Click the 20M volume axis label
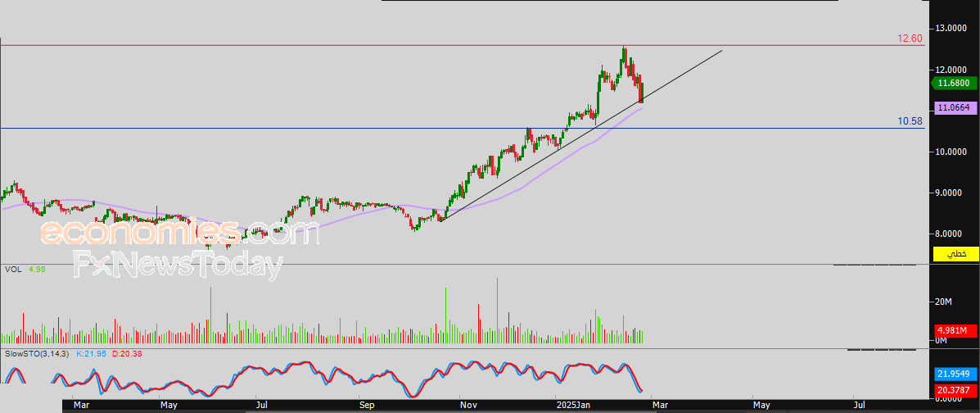 point(943,302)
